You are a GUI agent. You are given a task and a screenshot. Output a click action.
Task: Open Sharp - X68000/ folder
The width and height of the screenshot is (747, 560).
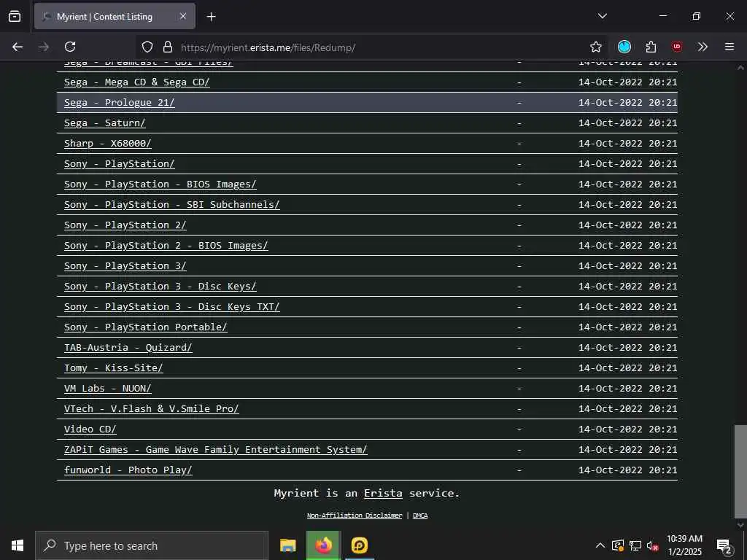tap(108, 144)
